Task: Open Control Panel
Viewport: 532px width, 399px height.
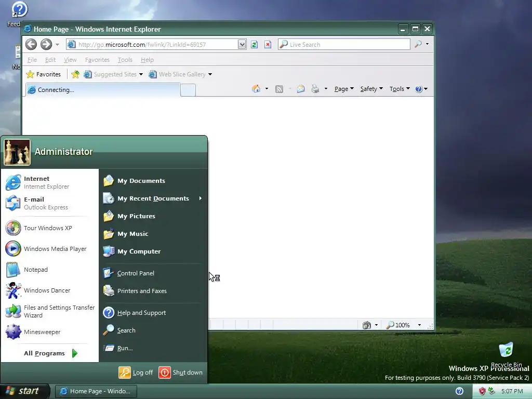Action: [153, 273]
